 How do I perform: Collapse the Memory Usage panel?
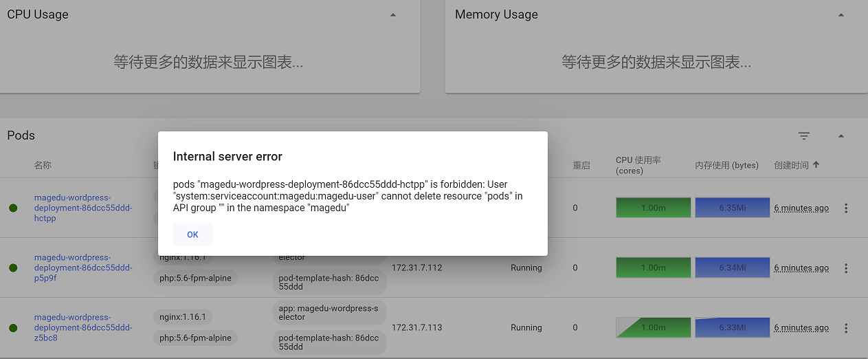841,15
